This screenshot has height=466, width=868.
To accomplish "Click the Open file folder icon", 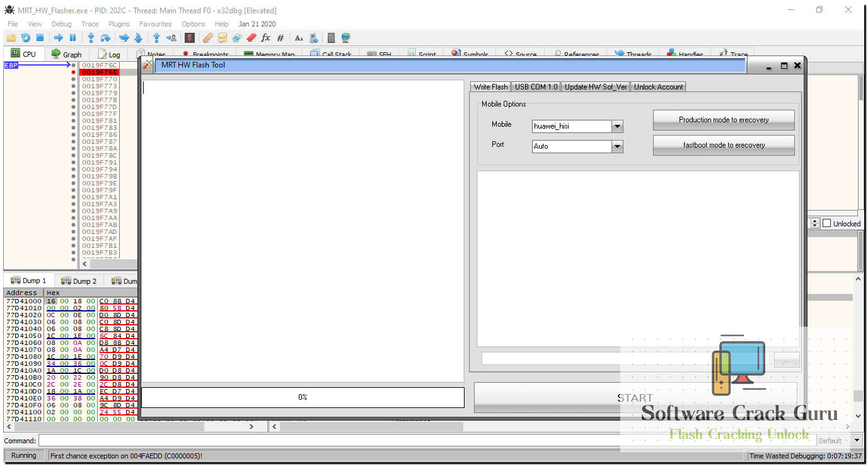I will click(11, 38).
